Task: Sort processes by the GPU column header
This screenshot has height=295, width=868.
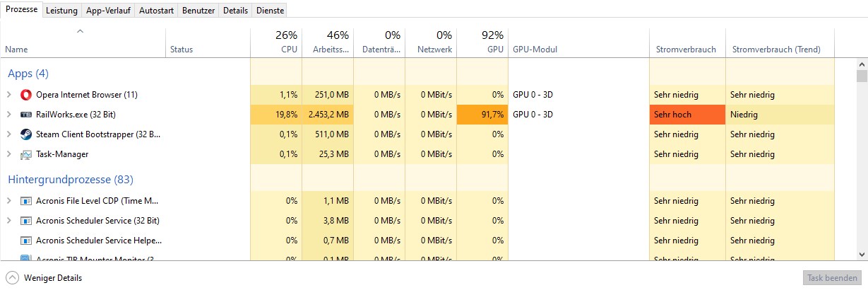Action: coord(482,42)
